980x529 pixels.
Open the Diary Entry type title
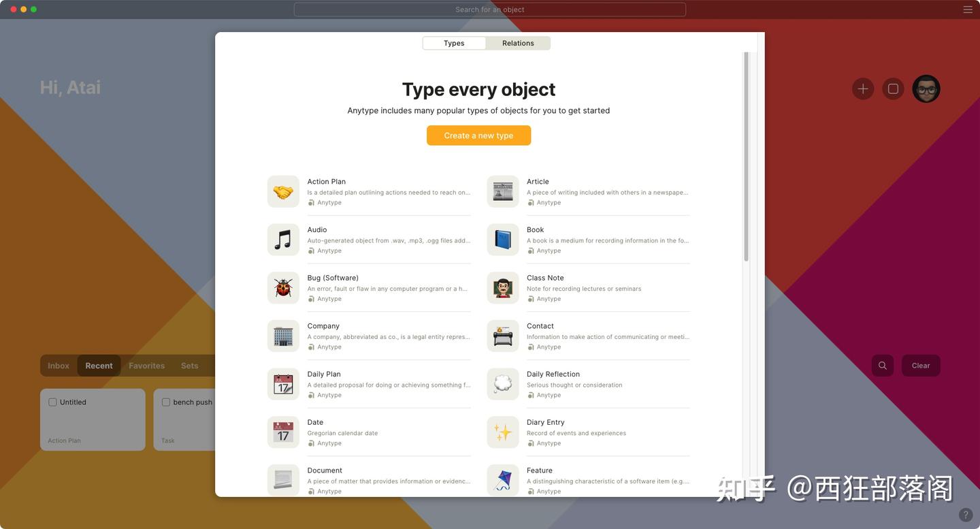[x=546, y=422]
